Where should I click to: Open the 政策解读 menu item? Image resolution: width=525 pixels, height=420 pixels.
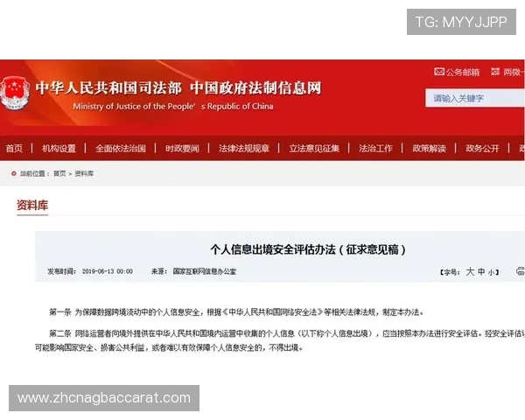(430, 149)
